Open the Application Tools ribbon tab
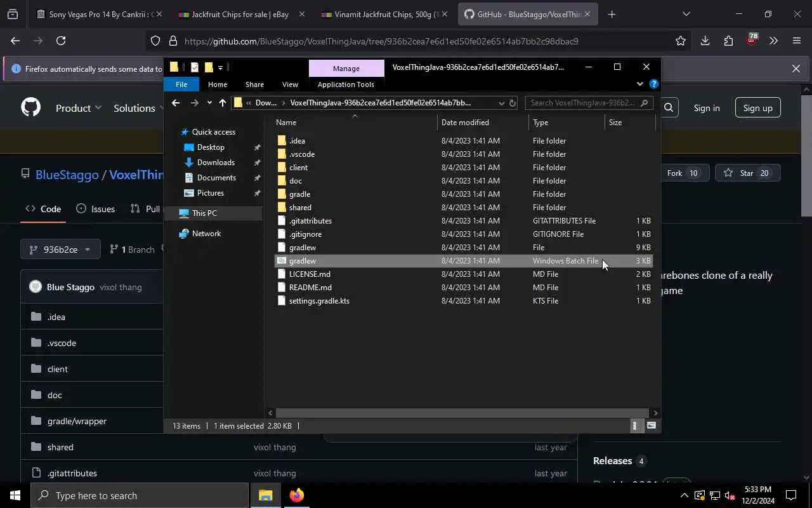812x508 pixels. (x=346, y=84)
